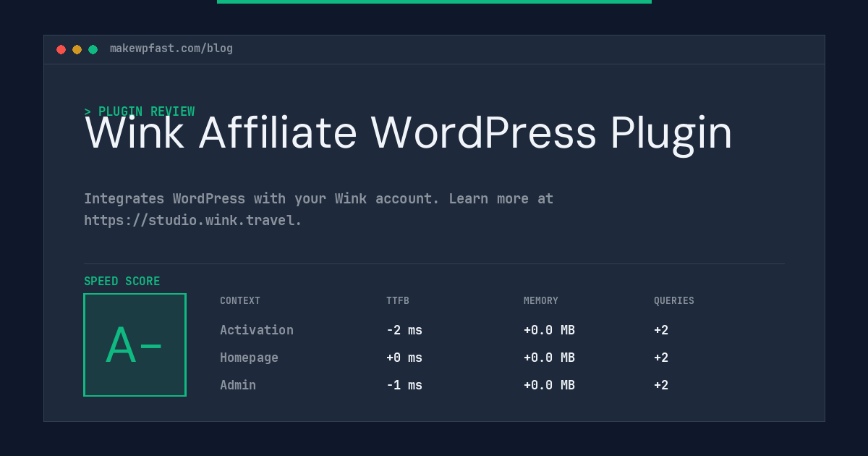Click the green maximize dot
The height and width of the screenshot is (456, 868).
coord(93,49)
